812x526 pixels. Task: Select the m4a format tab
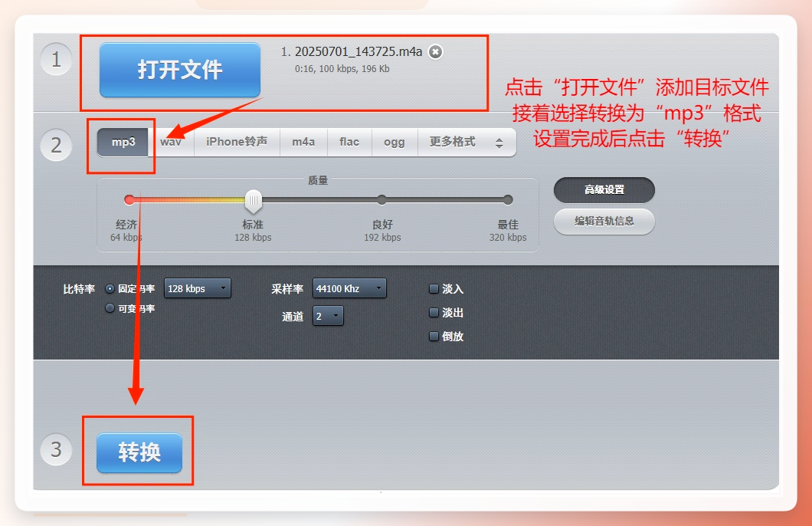point(303,142)
